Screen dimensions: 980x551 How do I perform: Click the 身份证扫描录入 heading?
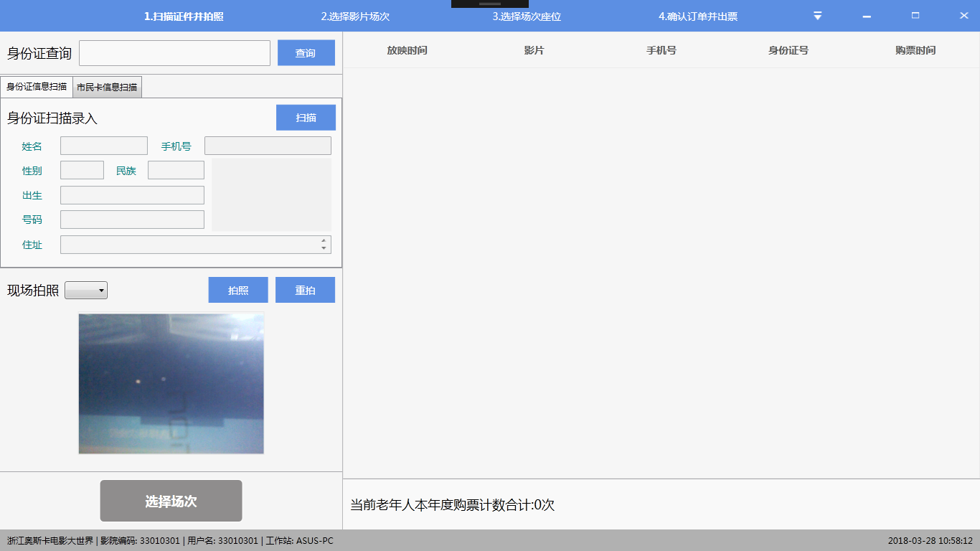(52, 118)
